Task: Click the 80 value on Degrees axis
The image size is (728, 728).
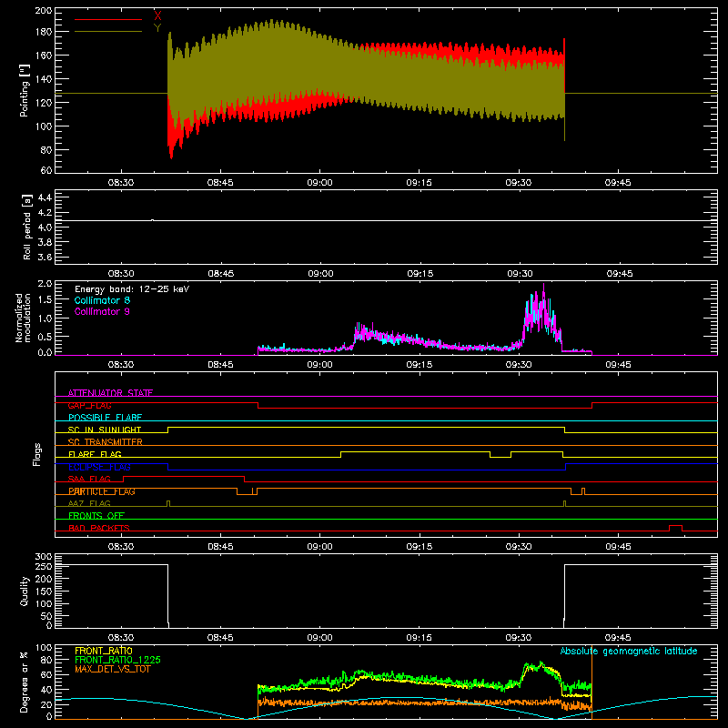Action: click(46, 660)
